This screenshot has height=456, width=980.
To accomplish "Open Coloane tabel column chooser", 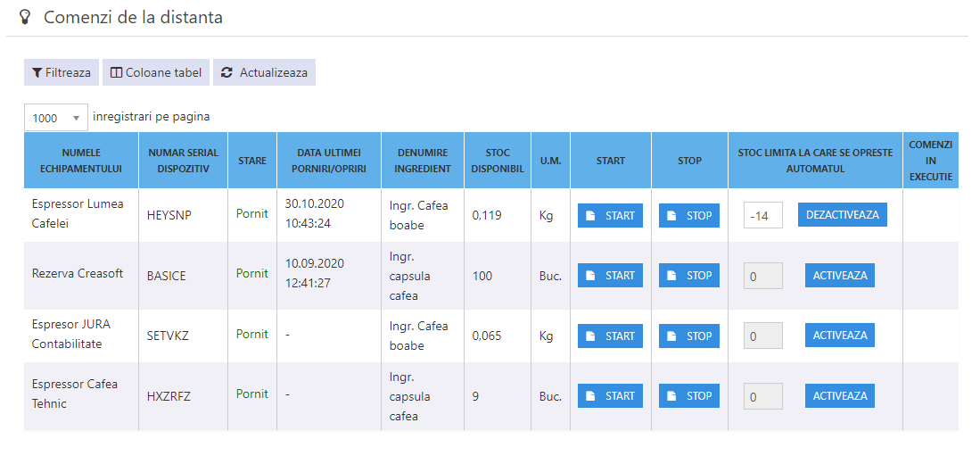I will 156,72.
